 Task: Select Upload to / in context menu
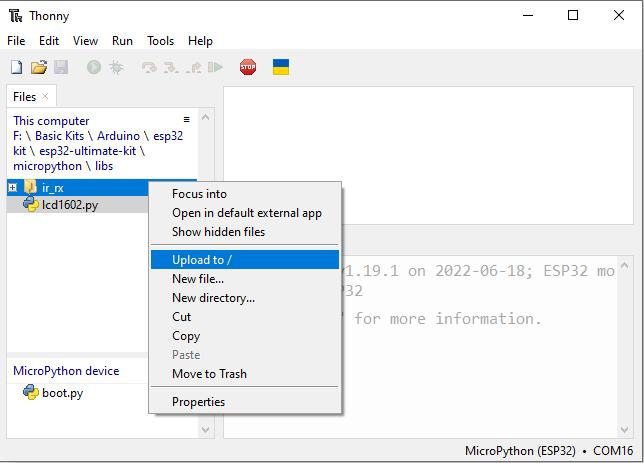(x=245, y=260)
